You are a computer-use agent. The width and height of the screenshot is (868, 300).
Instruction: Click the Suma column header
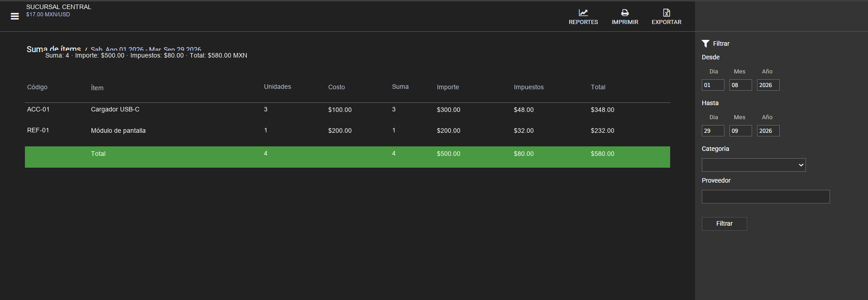click(400, 87)
